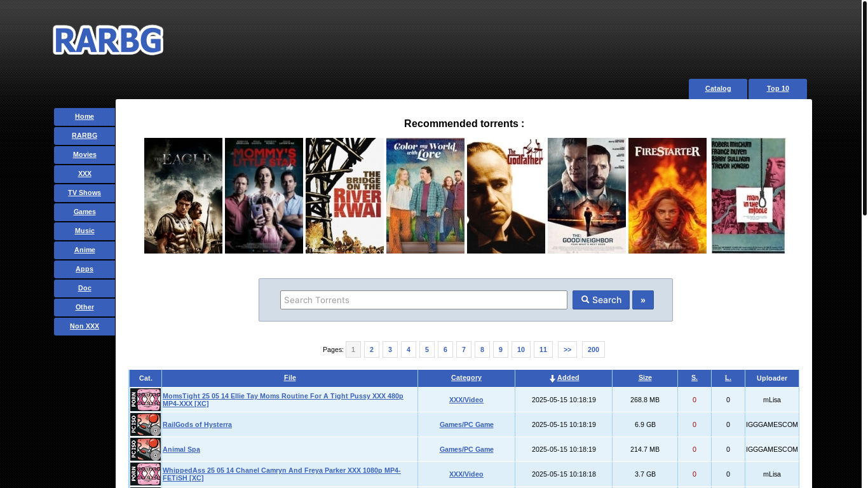Open The Eagle movie poster
Viewport: 868px width, 488px height.
tap(183, 196)
